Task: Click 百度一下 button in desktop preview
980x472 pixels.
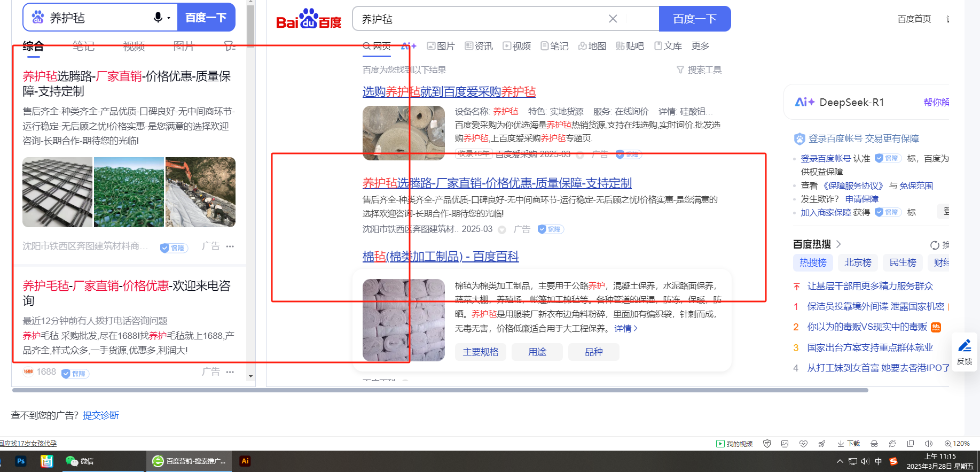Action: (695, 19)
